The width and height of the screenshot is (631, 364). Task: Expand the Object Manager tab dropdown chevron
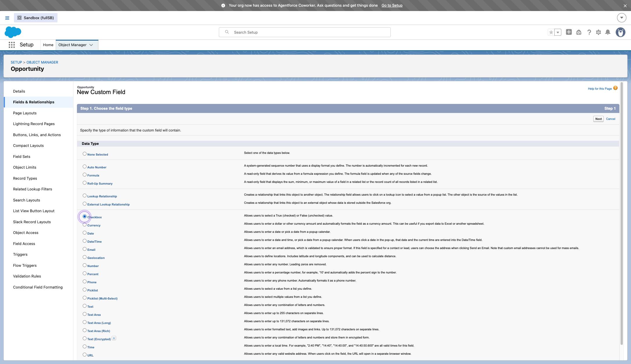point(91,45)
